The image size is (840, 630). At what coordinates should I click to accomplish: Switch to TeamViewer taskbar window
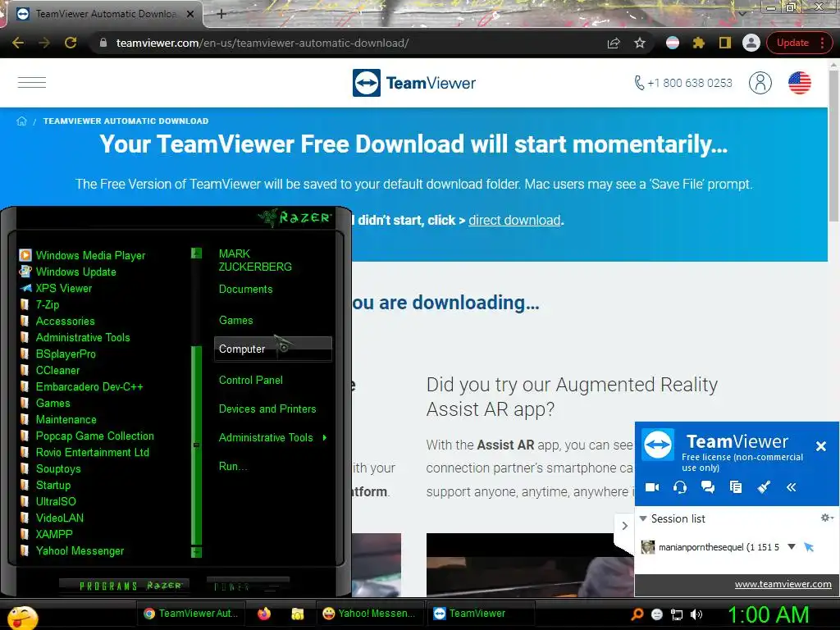point(480,614)
